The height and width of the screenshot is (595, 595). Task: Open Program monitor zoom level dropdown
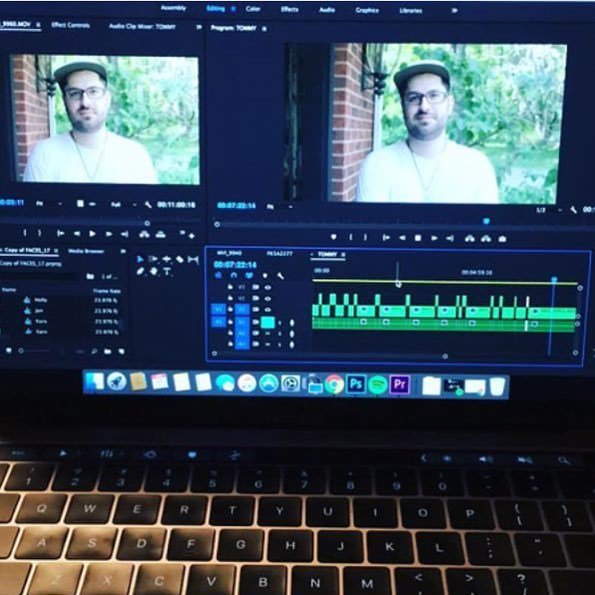[280, 207]
